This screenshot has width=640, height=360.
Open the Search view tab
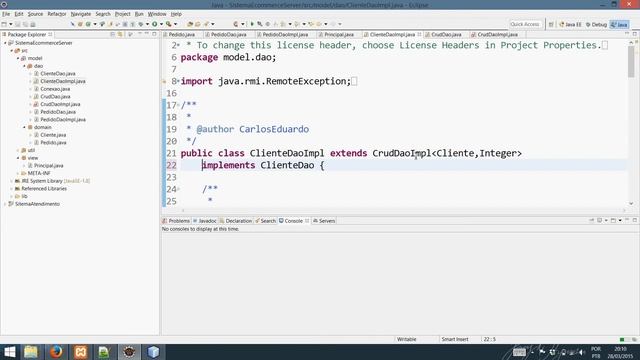pyautogui.click(x=266, y=221)
